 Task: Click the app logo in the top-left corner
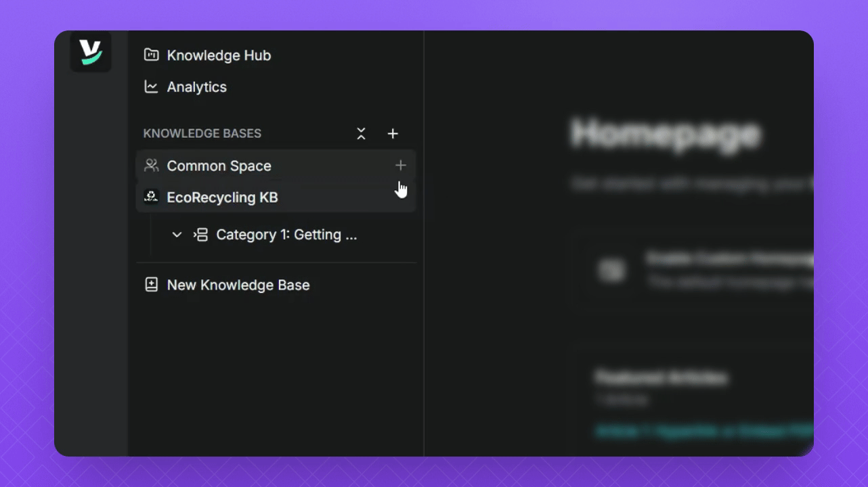(x=91, y=52)
